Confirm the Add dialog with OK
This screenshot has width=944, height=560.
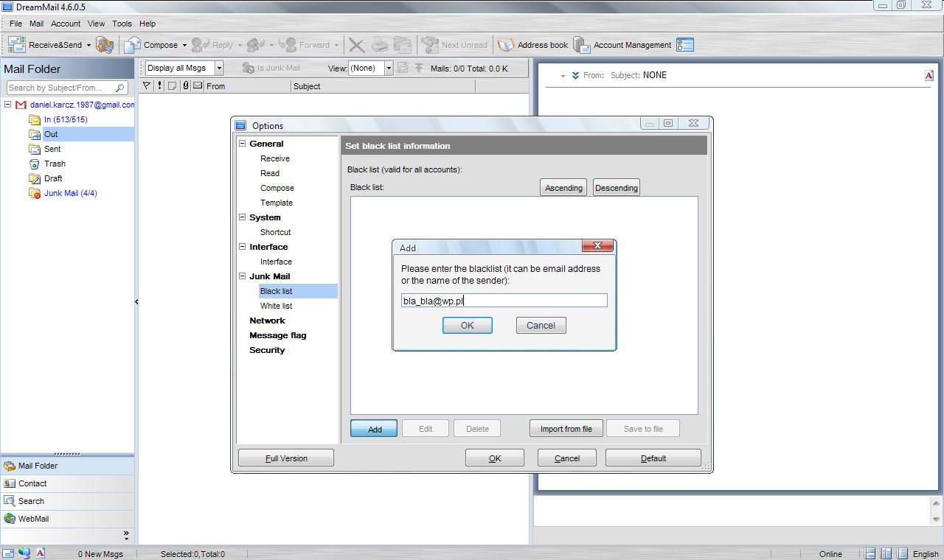coord(468,325)
